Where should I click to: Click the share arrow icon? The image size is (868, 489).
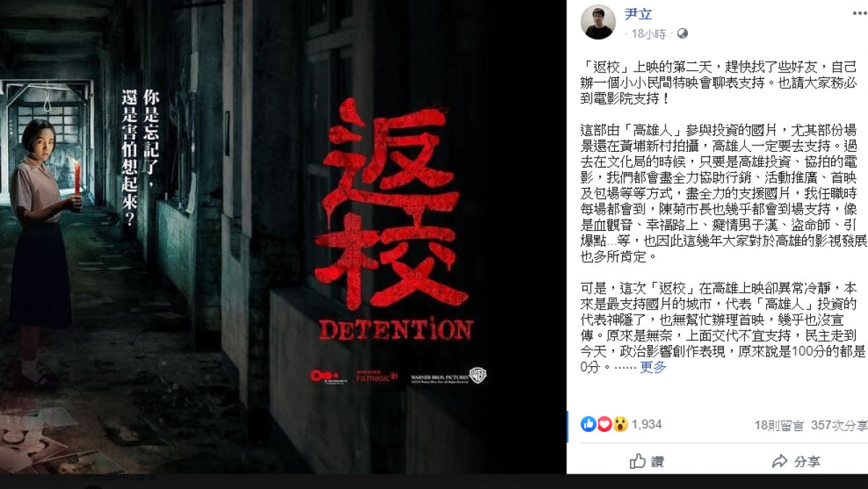coord(779,461)
